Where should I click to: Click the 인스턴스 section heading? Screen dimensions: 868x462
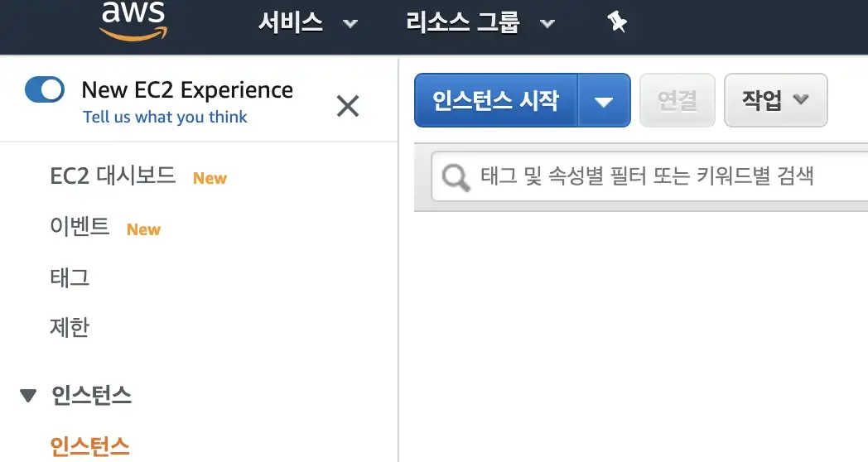click(91, 396)
